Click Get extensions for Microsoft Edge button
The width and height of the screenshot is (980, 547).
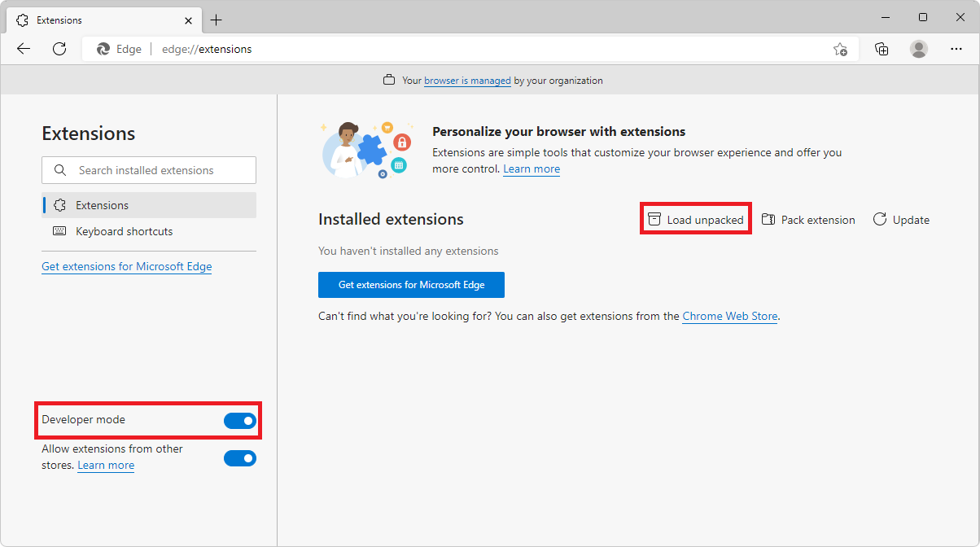click(x=411, y=284)
